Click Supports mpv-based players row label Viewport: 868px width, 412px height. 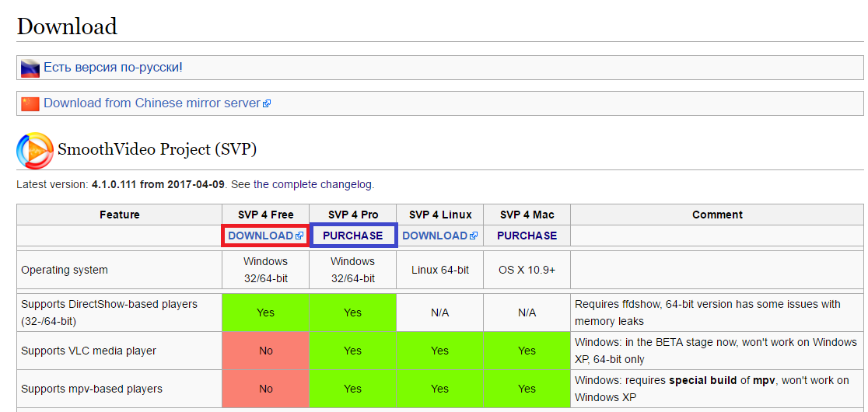click(92, 389)
